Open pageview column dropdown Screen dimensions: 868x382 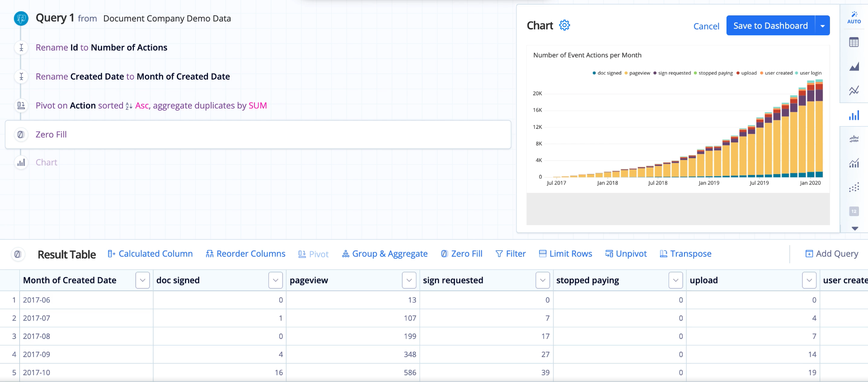pyautogui.click(x=409, y=280)
